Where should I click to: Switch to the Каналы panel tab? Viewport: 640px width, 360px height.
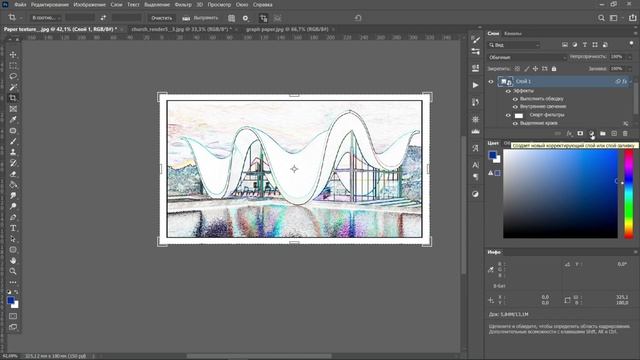tap(513, 33)
